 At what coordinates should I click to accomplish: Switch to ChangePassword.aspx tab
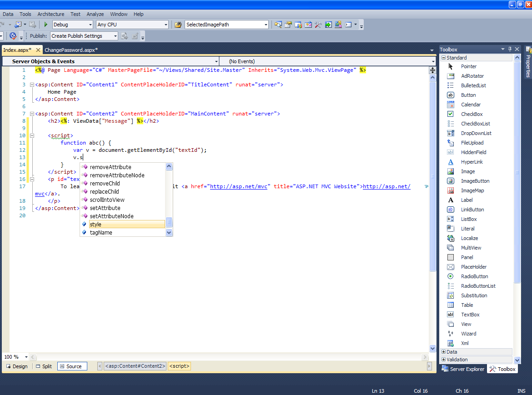click(x=71, y=50)
